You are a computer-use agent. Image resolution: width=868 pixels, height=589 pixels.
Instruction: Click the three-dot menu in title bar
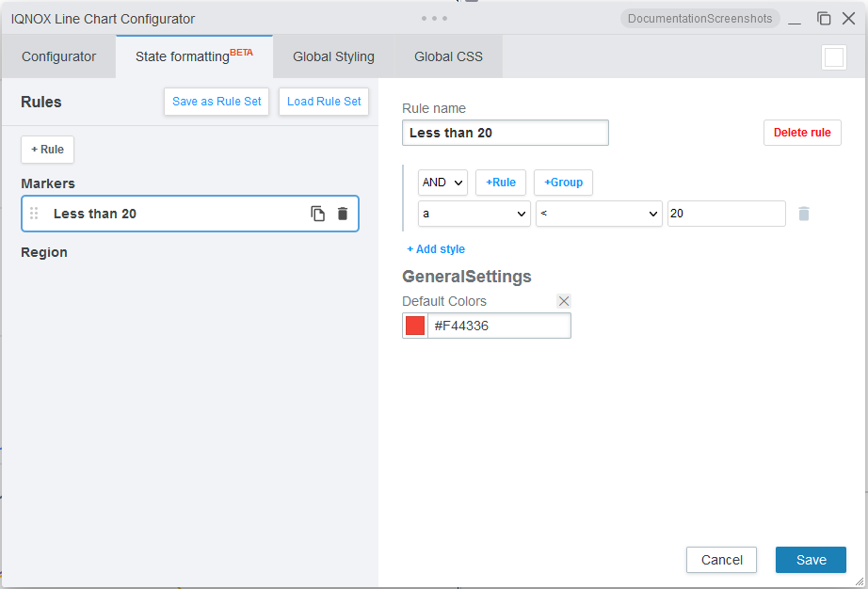click(x=434, y=18)
